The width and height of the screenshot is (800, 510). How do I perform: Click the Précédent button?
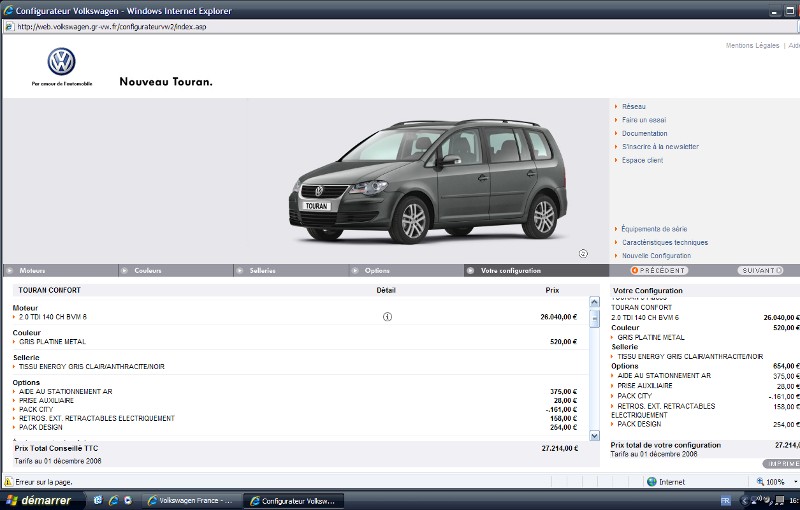(659, 270)
